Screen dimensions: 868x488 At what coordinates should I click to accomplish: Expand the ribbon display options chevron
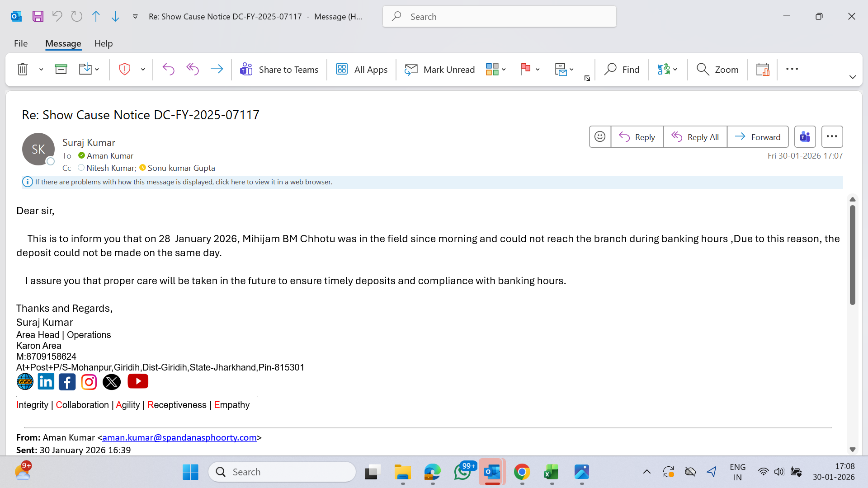click(x=852, y=77)
